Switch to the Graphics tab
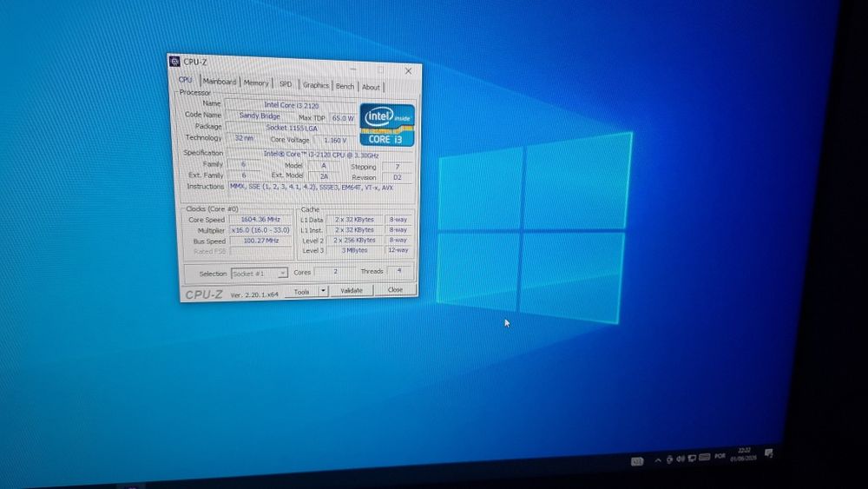 click(x=316, y=85)
